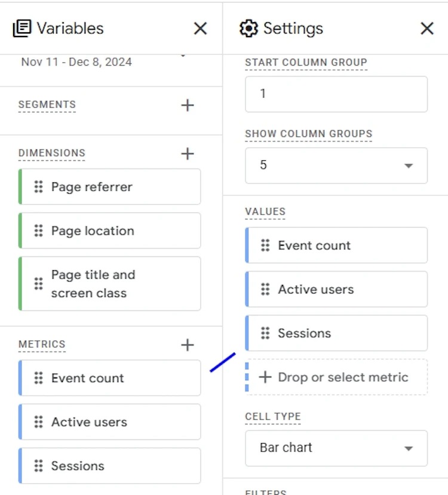Click the VALUES section label

[265, 212]
